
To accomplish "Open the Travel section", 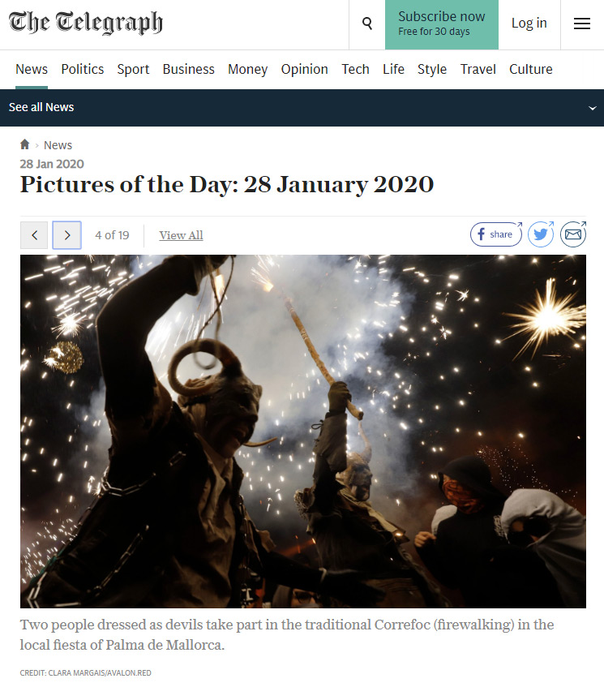I will (x=478, y=69).
